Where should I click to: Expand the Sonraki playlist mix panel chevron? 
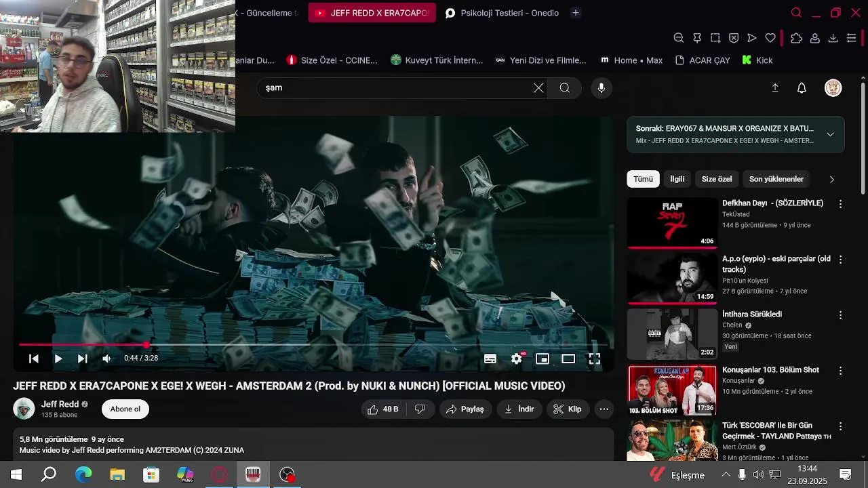(x=830, y=134)
